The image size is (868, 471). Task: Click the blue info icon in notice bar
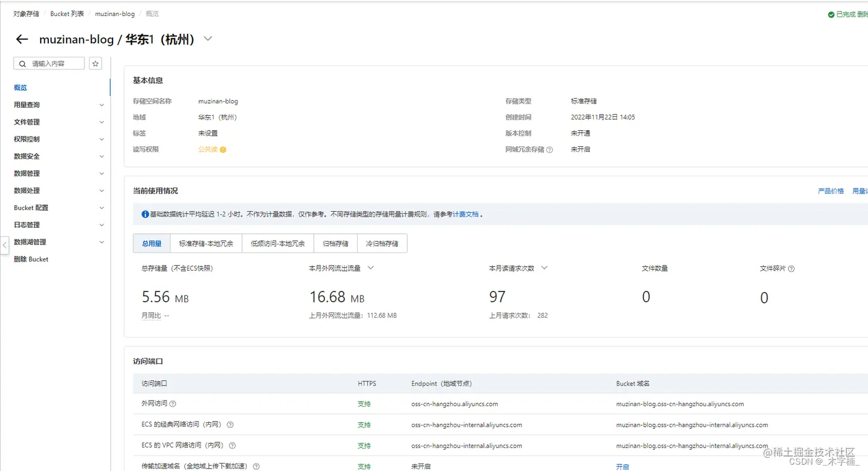click(x=145, y=215)
